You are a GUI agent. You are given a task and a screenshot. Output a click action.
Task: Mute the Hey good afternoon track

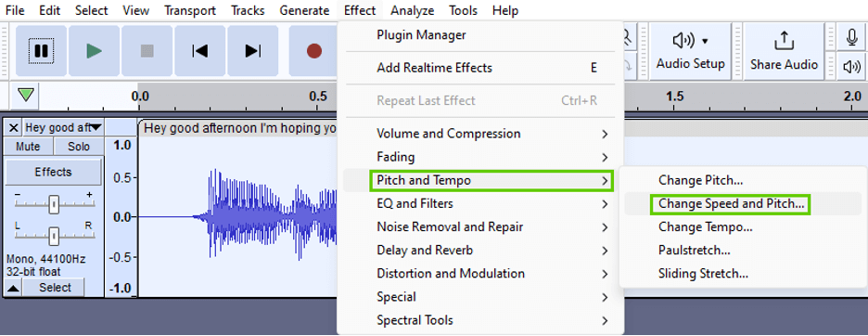[x=28, y=147]
